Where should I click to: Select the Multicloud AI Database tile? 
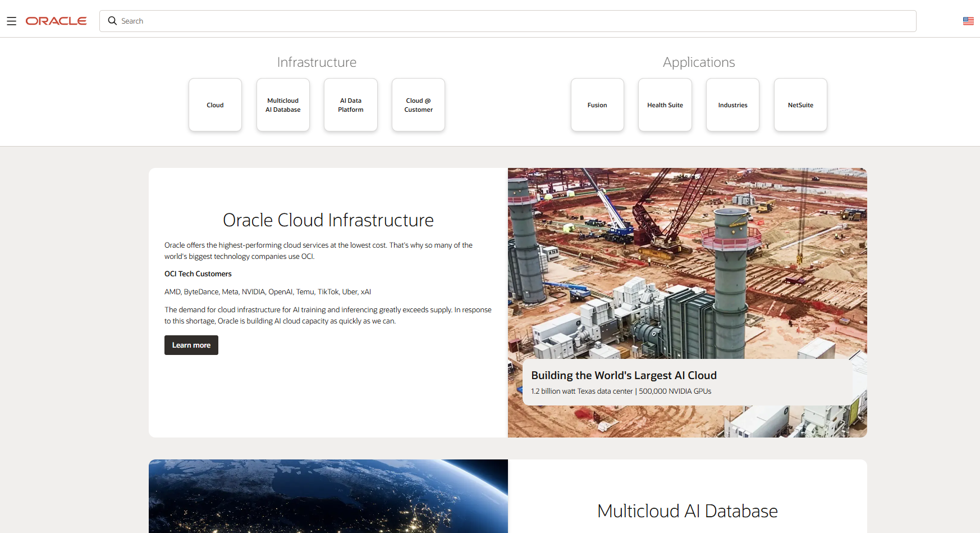coord(283,105)
